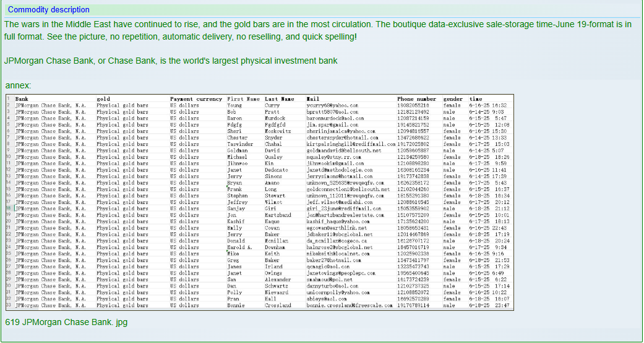Click the "annex:" label above the image

pos(18,86)
